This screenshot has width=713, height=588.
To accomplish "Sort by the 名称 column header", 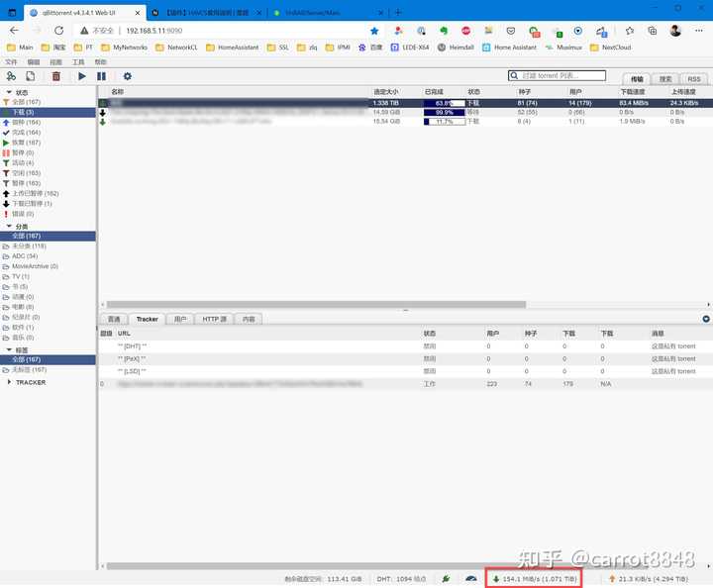I will coord(117,92).
